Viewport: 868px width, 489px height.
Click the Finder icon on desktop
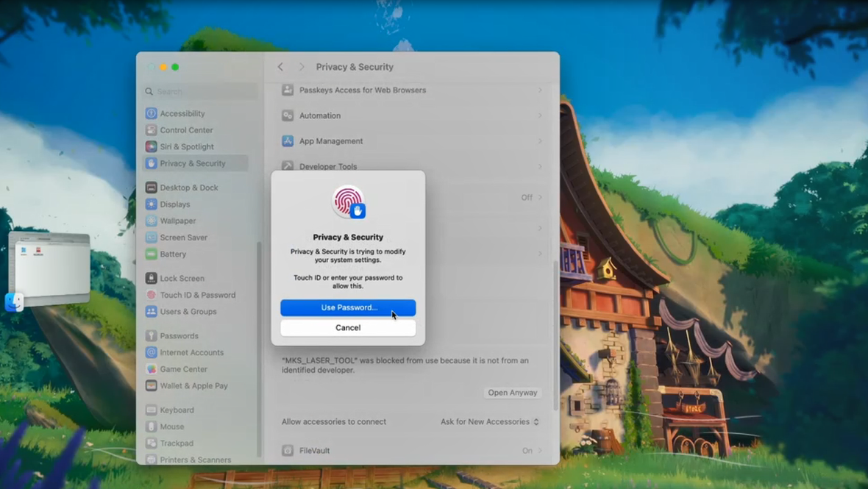pos(14,302)
